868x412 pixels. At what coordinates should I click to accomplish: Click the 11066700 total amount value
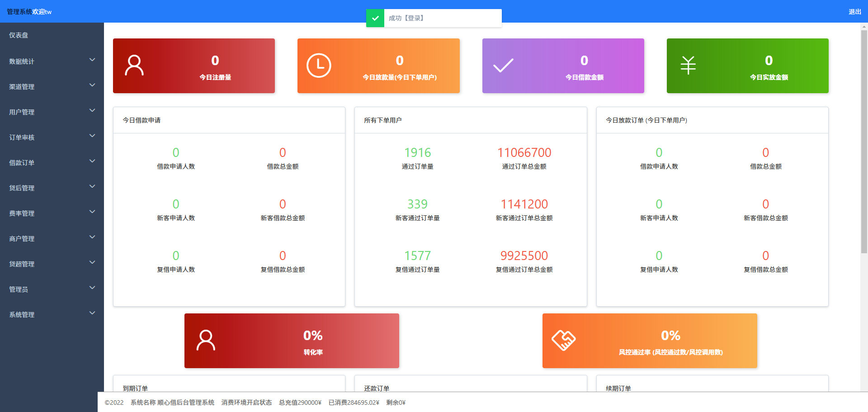click(524, 153)
